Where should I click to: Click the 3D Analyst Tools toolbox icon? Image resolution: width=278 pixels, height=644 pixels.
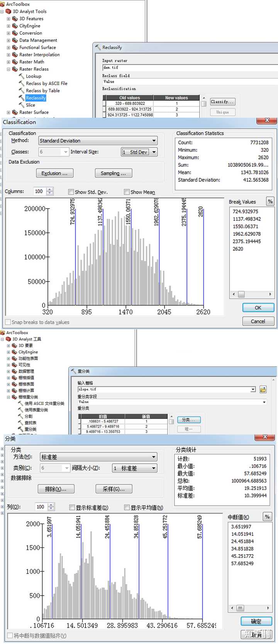tap(8, 12)
